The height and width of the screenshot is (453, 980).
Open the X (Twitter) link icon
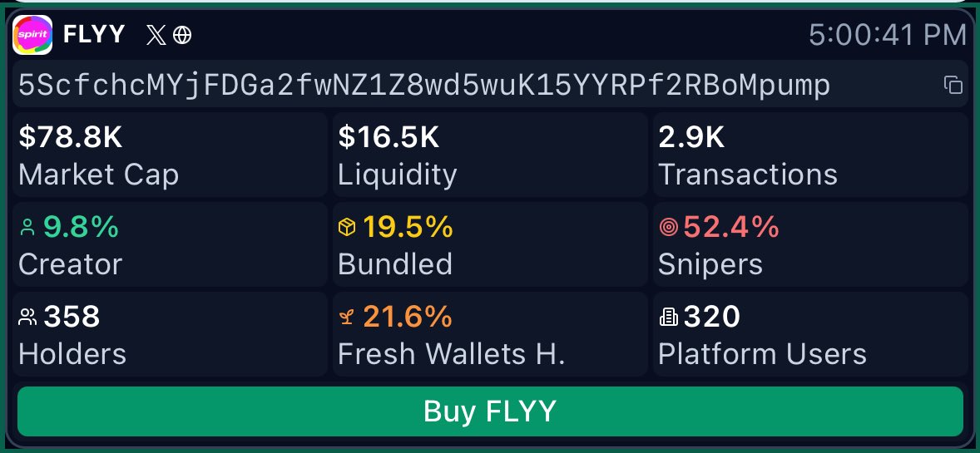[x=156, y=35]
